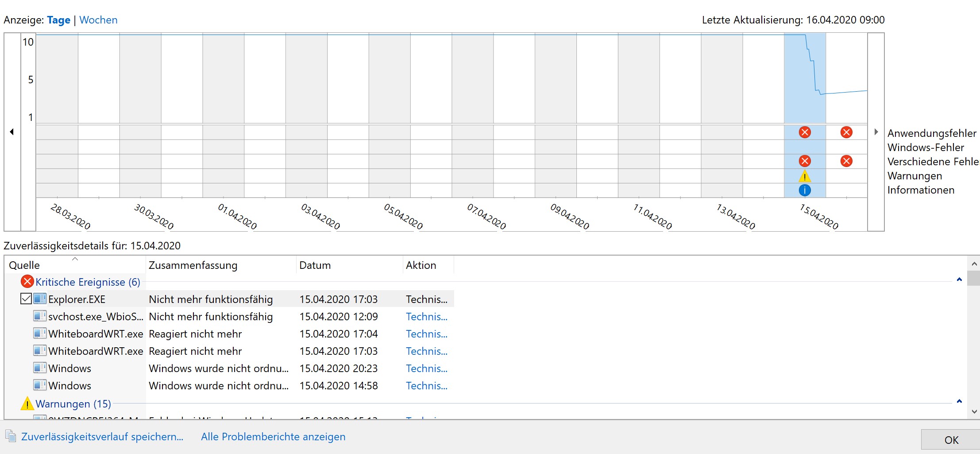This screenshot has width=980, height=454.
Task: Click Alle Problemberichte anzeigen link
Action: tap(273, 437)
